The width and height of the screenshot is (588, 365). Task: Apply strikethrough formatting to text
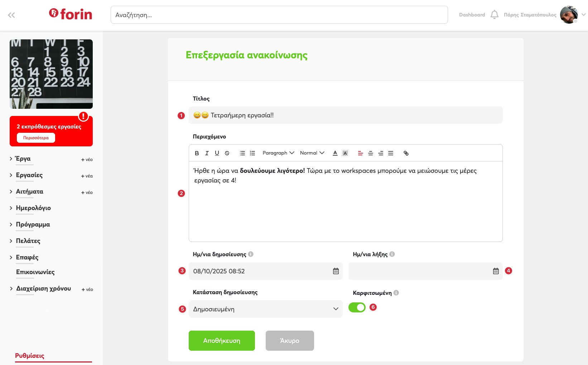pos(227,153)
